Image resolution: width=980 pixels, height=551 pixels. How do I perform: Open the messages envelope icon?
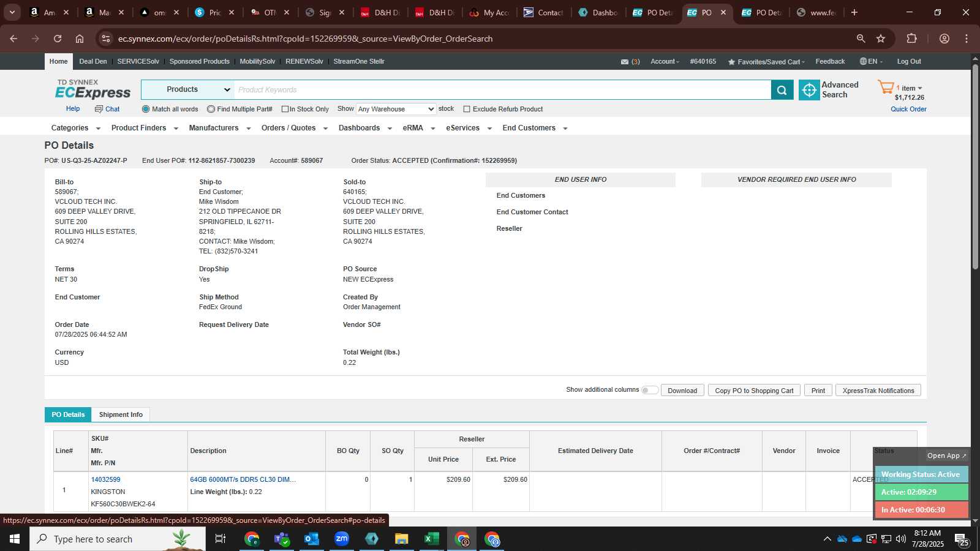pyautogui.click(x=625, y=62)
